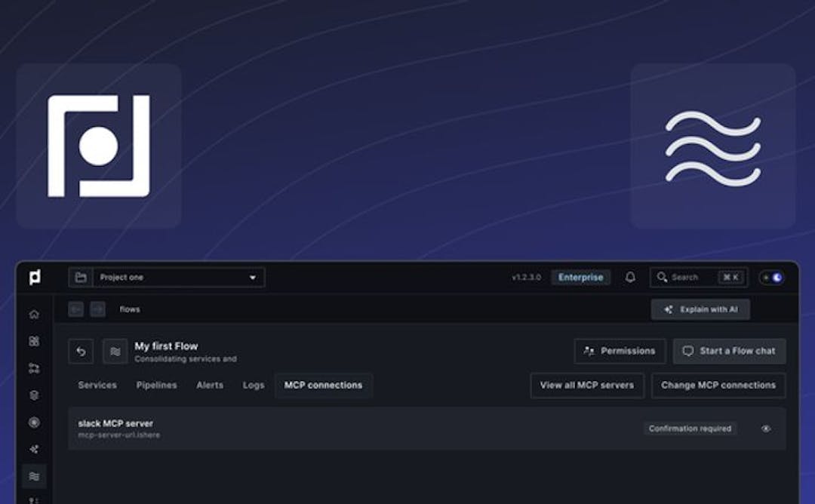Click the keyboard shortcut badge in search box
815x504 pixels.
click(x=730, y=278)
